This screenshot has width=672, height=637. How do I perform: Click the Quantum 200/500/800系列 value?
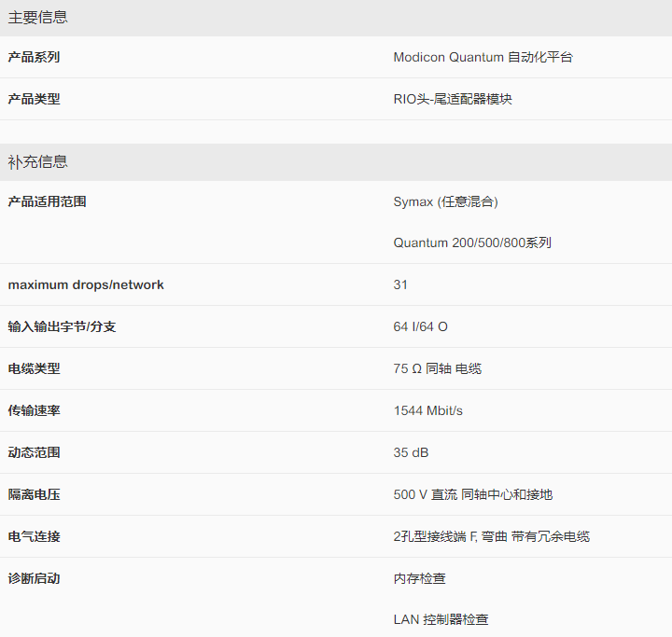tap(472, 242)
